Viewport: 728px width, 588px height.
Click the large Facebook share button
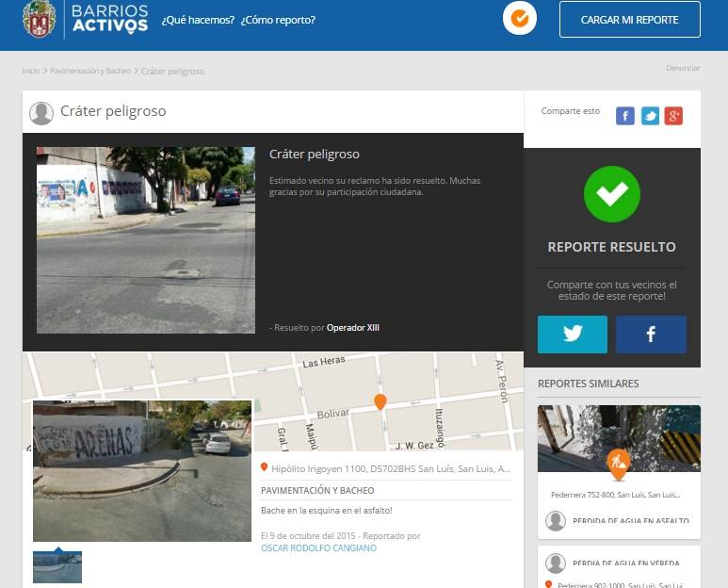pos(651,335)
